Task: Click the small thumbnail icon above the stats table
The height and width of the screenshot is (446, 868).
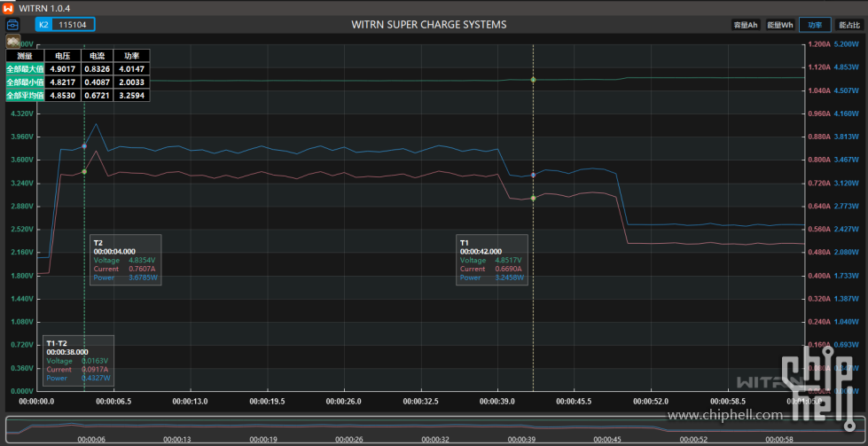Action: 13,41
